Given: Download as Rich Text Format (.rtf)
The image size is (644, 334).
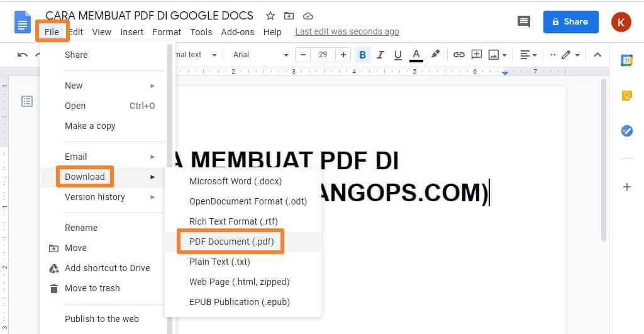Looking at the screenshot, I should [243, 221].
